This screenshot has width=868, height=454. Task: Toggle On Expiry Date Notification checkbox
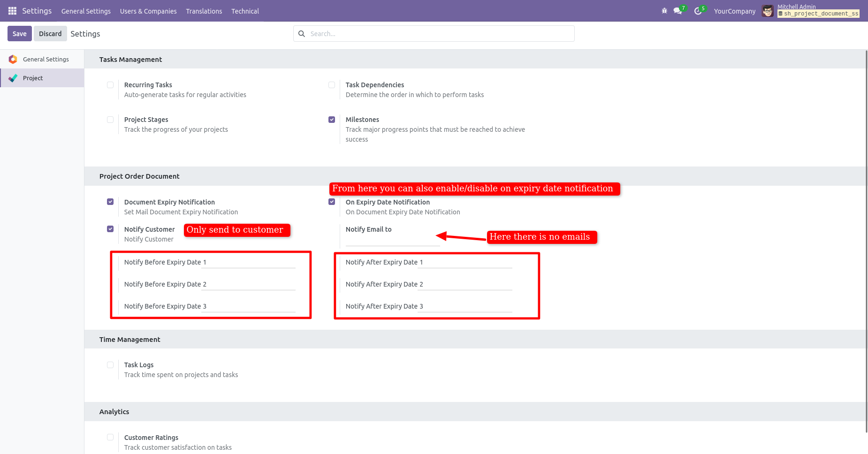[x=332, y=202]
